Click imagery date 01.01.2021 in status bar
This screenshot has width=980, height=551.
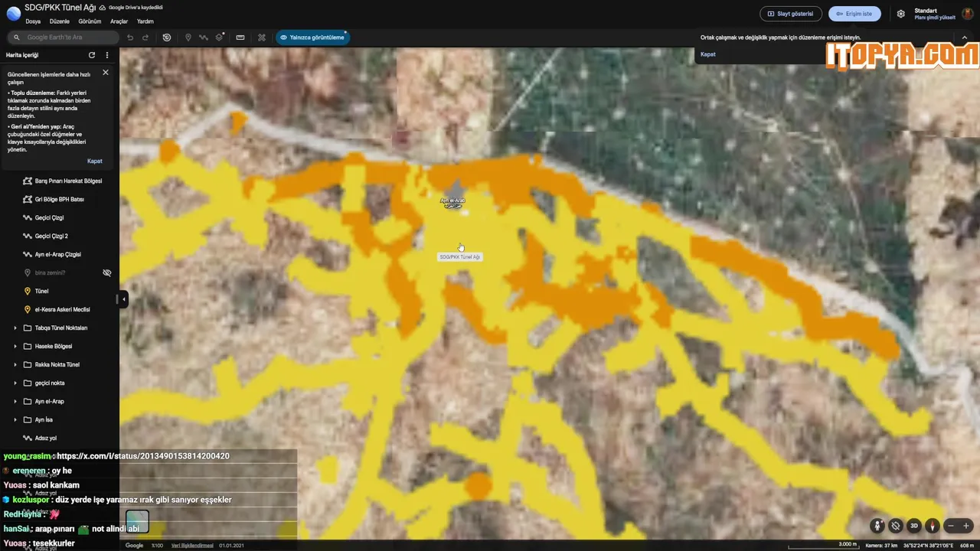point(231,546)
